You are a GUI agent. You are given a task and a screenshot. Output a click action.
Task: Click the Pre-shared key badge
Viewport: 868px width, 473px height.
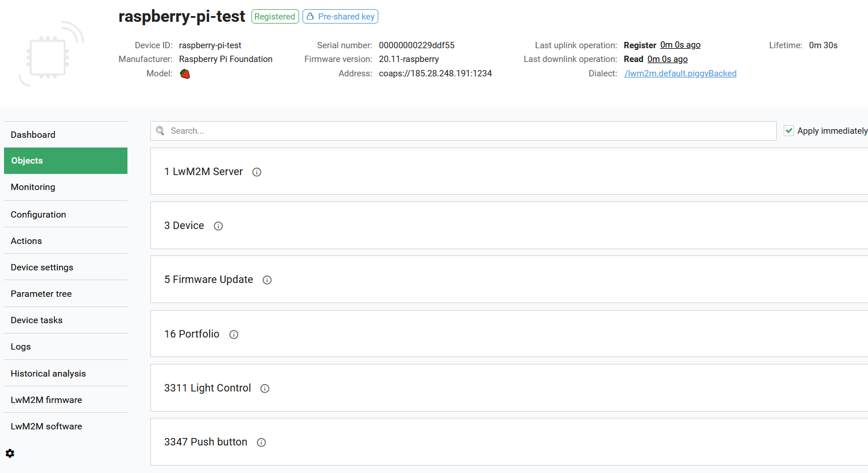(340, 17)
